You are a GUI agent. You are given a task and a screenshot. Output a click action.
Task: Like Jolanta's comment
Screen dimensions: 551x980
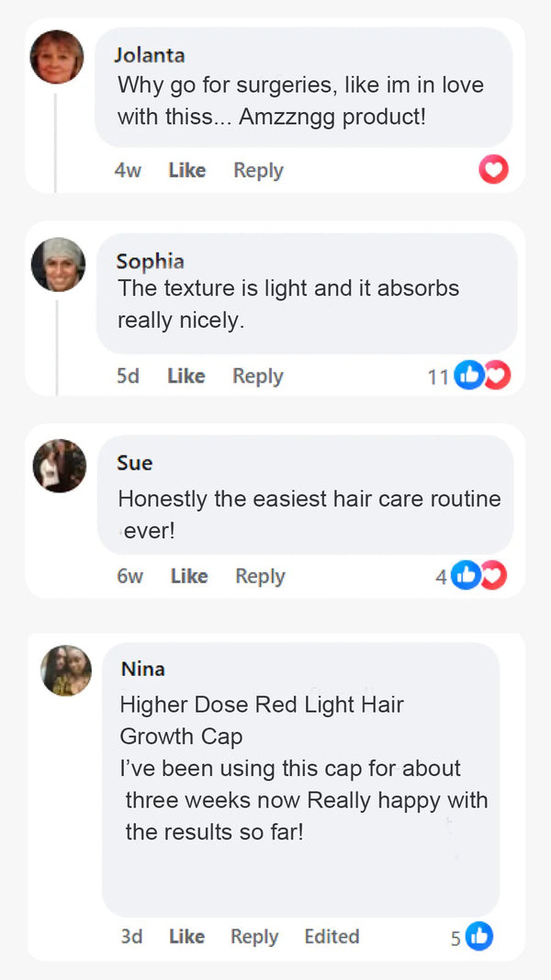click(186, 170)
